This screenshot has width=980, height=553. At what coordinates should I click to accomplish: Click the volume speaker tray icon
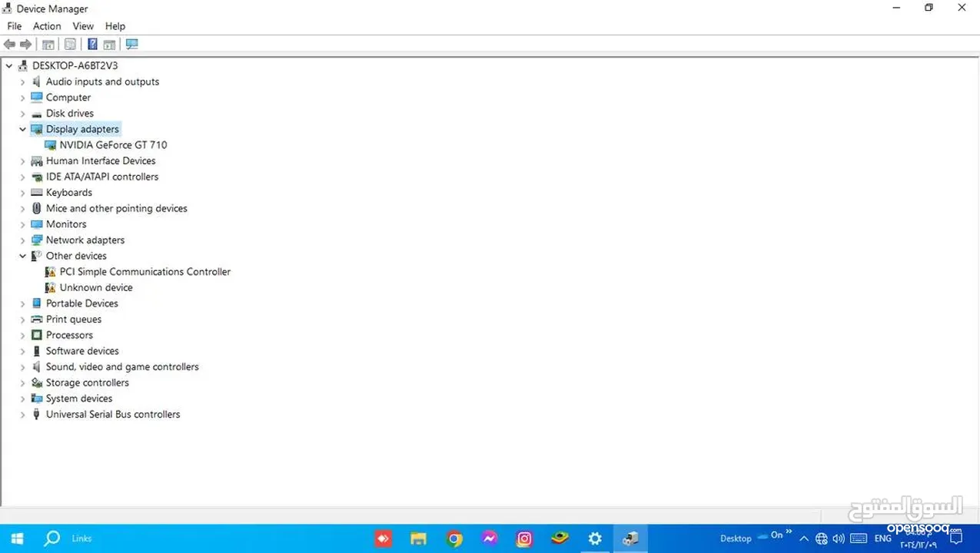(839, 538)
